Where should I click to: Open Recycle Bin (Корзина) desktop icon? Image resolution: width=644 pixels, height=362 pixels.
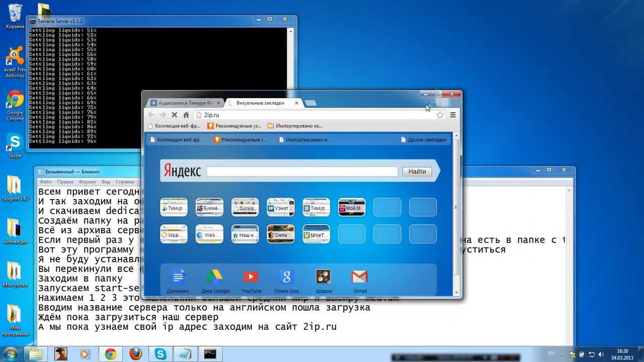point(15,16)
